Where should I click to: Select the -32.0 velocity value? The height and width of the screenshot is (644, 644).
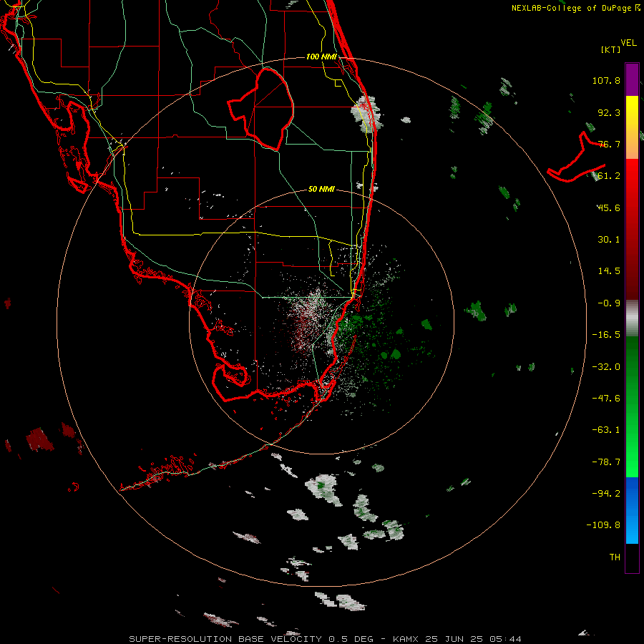pyautogui.click(x=606, y=367)
